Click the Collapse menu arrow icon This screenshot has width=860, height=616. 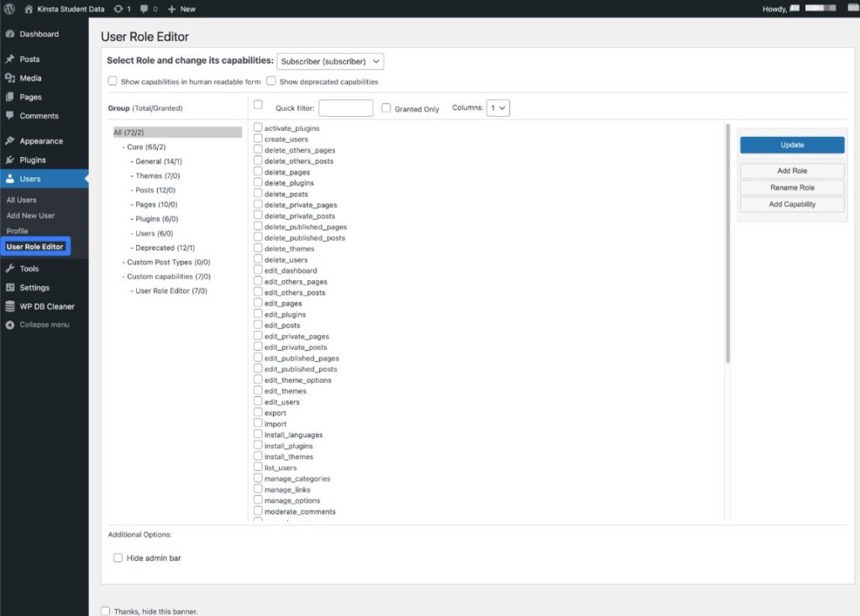(8, 325)
